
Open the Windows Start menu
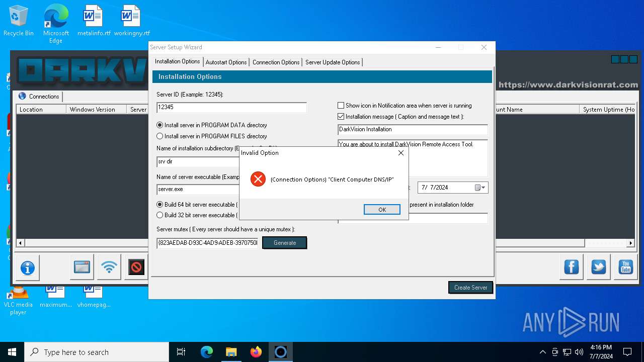point(12,352)
